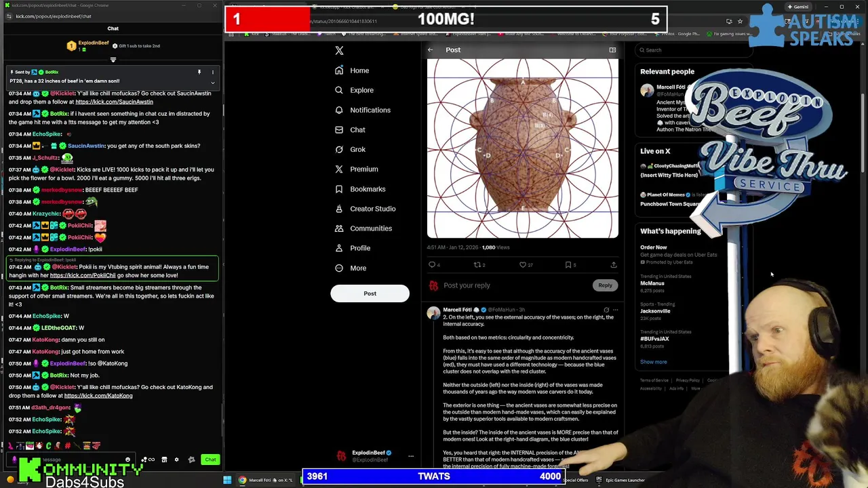This screenshot has width=868, height=488.
Task: Go back with the post arrow
Action: (x=430, y=49)
